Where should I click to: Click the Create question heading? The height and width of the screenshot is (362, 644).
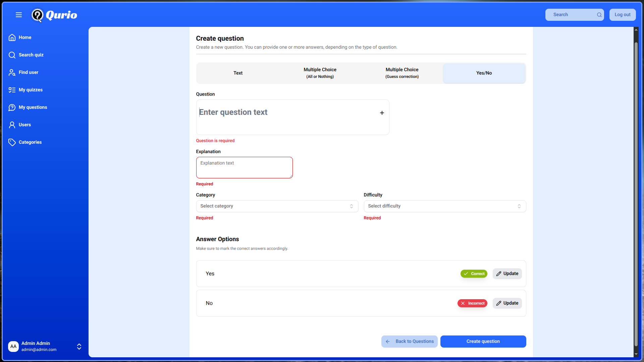click(220, 38)
